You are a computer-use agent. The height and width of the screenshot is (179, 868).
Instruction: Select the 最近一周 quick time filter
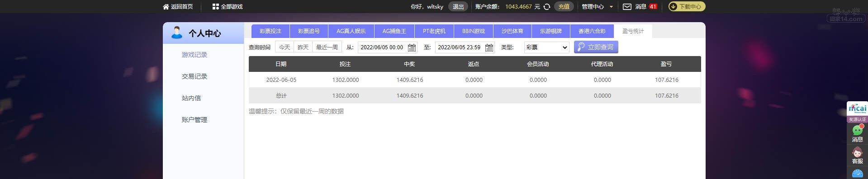point(327,47)
